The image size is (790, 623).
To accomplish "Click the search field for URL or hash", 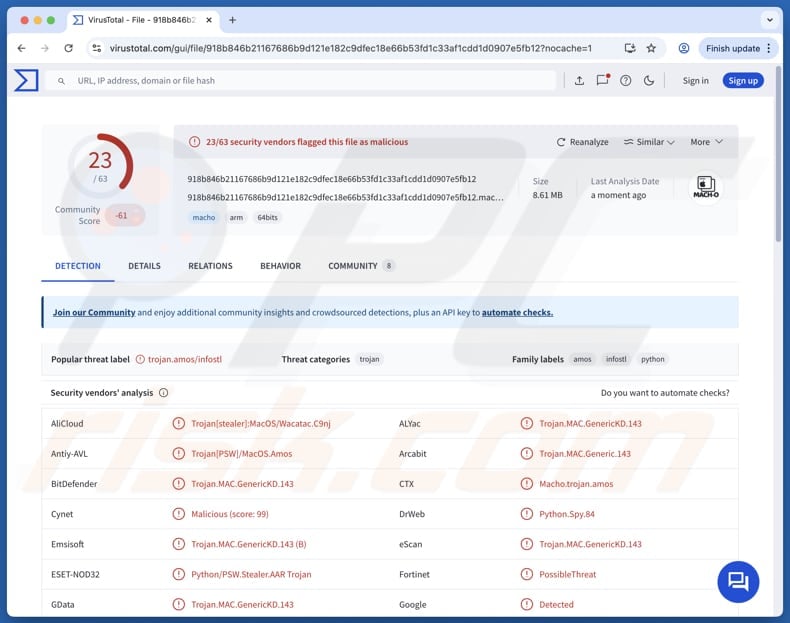I will click(300, 81).
